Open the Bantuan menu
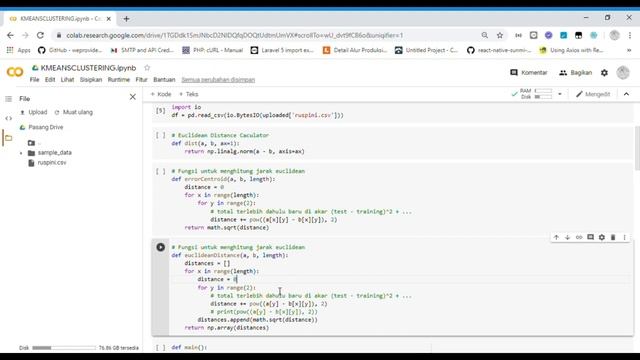 click(x=164, y=80)
